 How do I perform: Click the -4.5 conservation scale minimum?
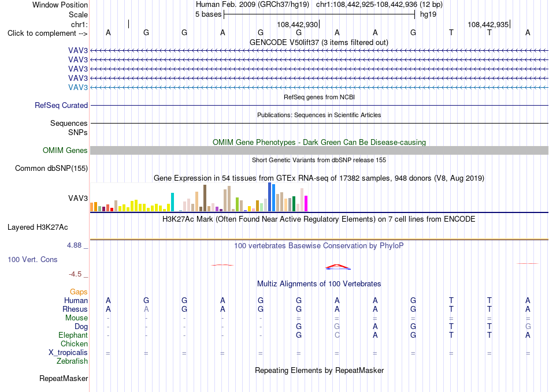click(x=75, y=274)
